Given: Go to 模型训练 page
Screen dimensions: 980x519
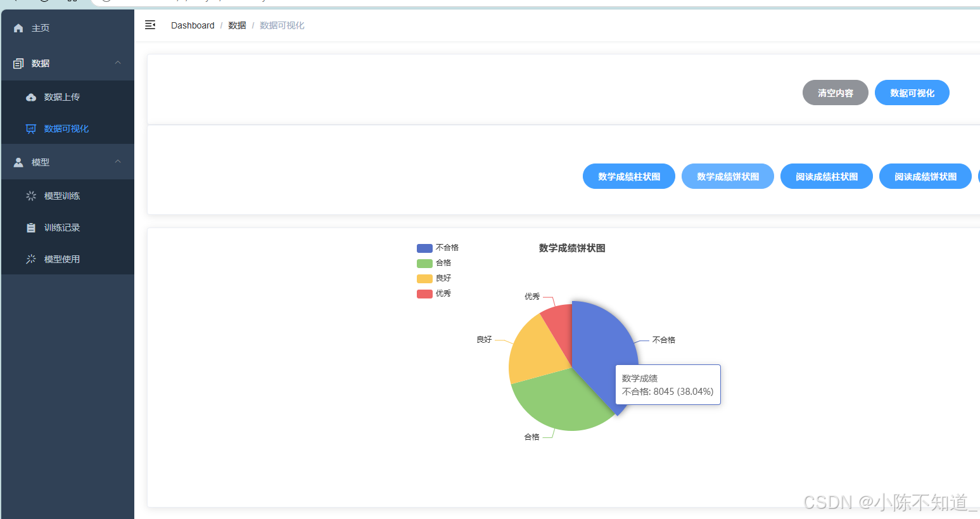Looking at the screenshot, I should pyautogui.click(x=68, y=196).
